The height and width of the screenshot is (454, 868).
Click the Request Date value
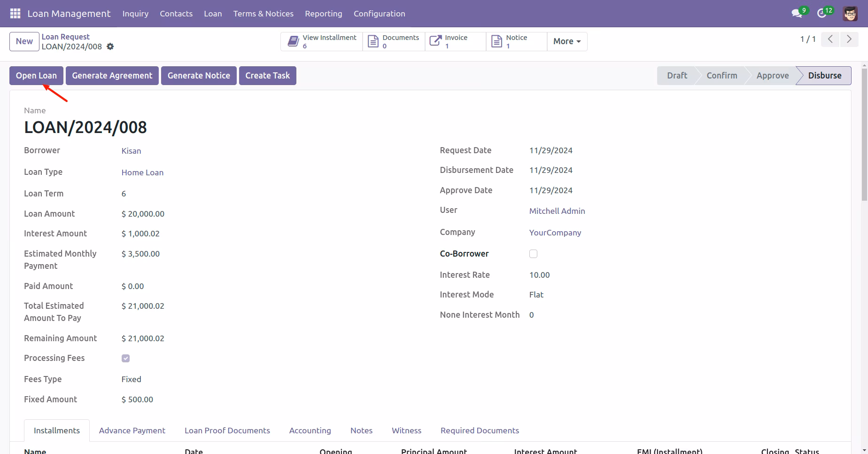(551, 150)
